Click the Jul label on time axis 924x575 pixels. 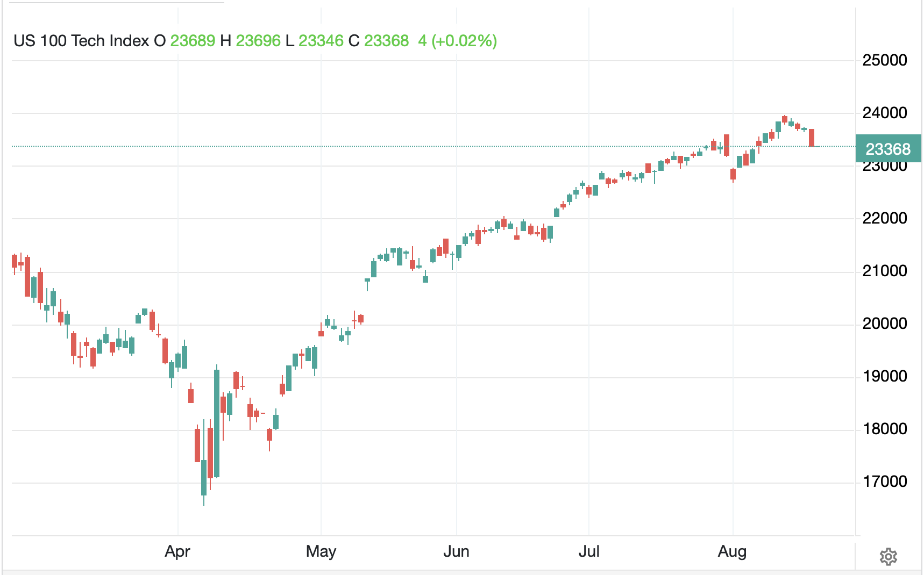click(x=589, y=551)
